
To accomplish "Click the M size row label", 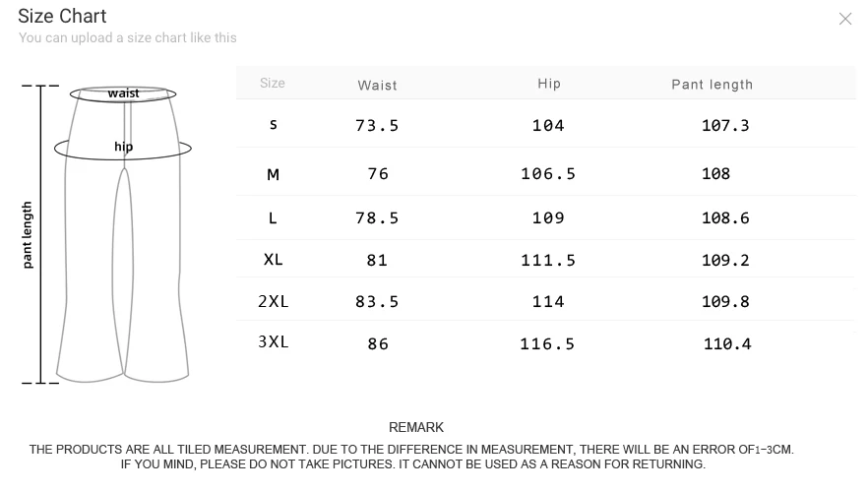I will (x=274, y=174).
